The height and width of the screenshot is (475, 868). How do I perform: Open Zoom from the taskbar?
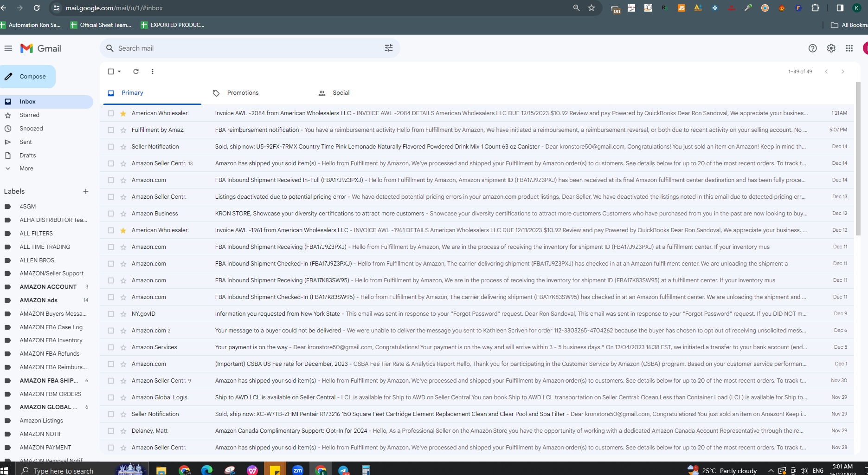[x=298, y=470]
